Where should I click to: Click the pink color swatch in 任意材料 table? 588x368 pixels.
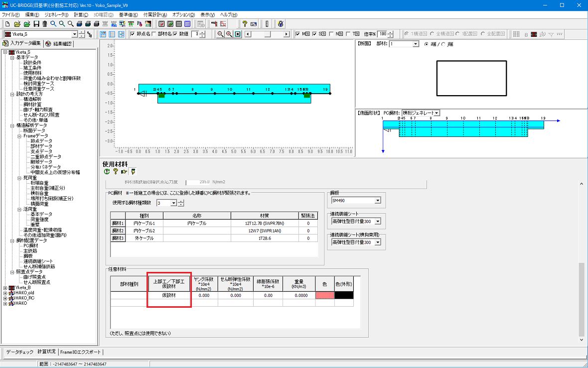pyautogui.click(x=324, y=295)
